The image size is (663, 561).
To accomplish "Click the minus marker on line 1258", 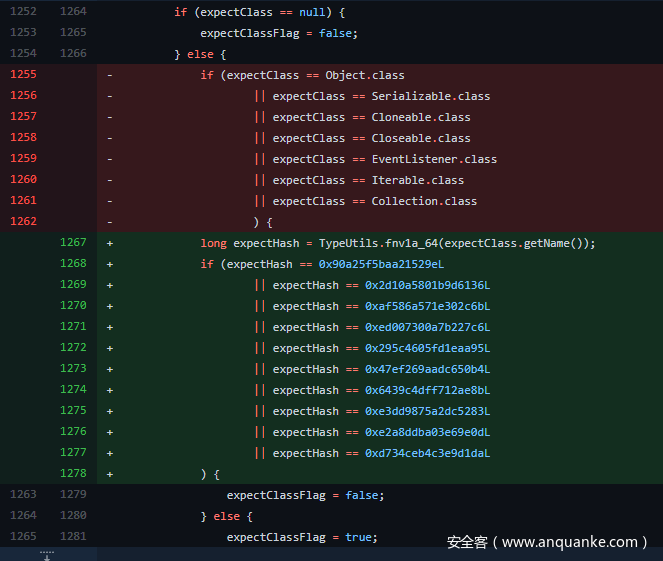I will [109, 138].
